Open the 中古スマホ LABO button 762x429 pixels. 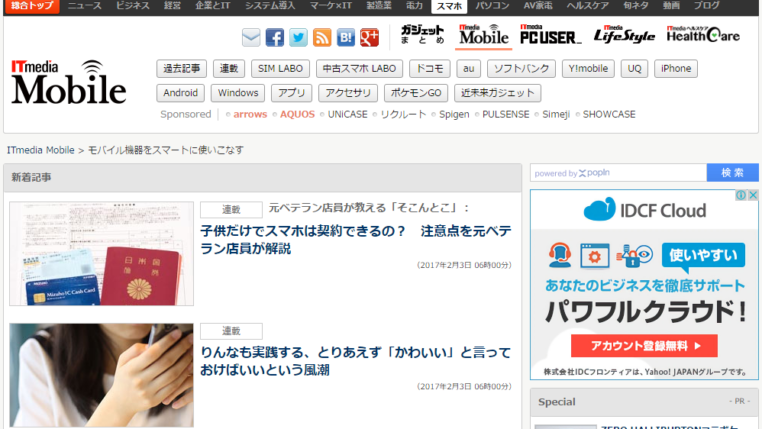359,69
